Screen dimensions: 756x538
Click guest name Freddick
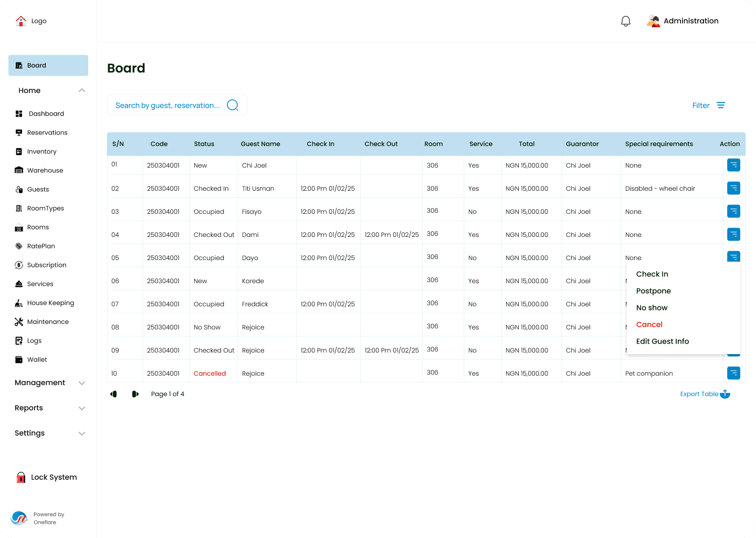click(x=255, y=304)
